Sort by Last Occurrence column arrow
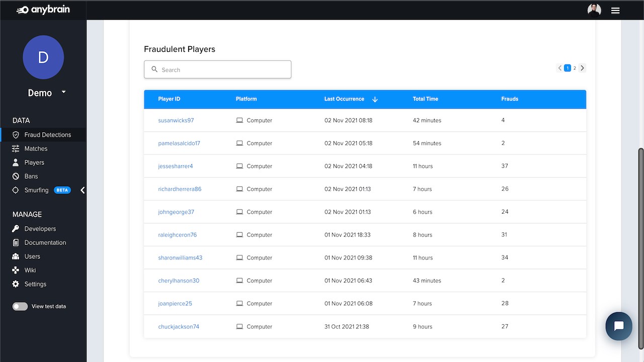The image size is (644, 362). pos(375,99)
